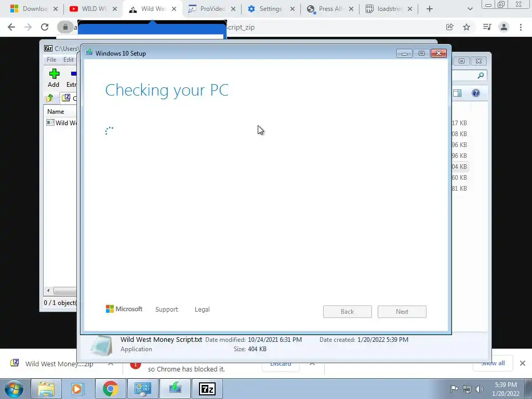Toggle Explorer preview pane icon
This screenshot has width=532, height=399.
457,94
